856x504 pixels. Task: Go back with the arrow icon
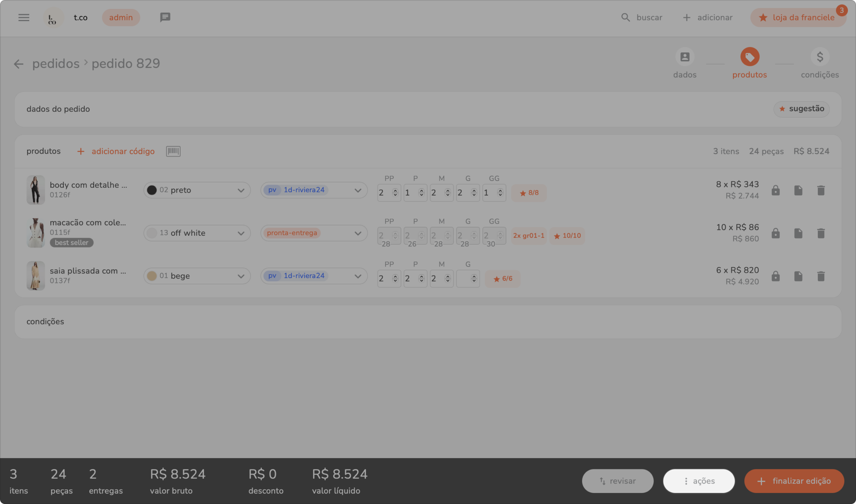tap(18, 64)
